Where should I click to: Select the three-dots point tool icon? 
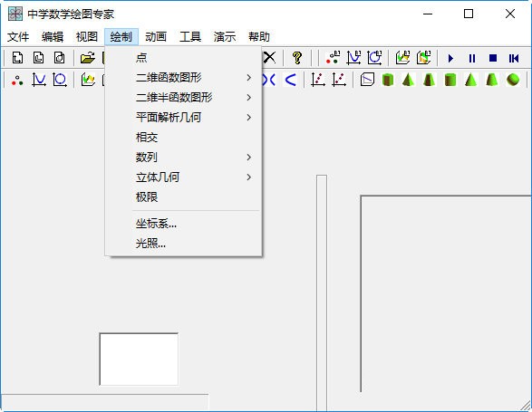17,80
